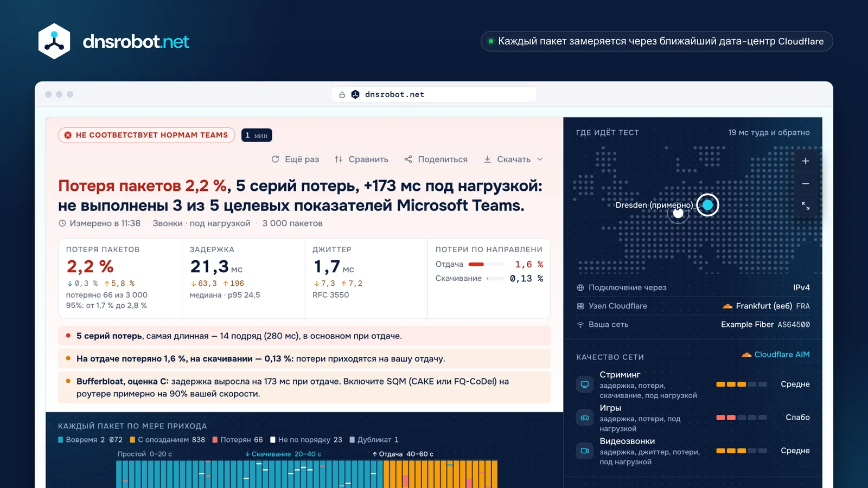Image resolution: width=868 pixels, height=488 pixels.
Task: Click the 'Сравнить' button
Action: [361, 159]
